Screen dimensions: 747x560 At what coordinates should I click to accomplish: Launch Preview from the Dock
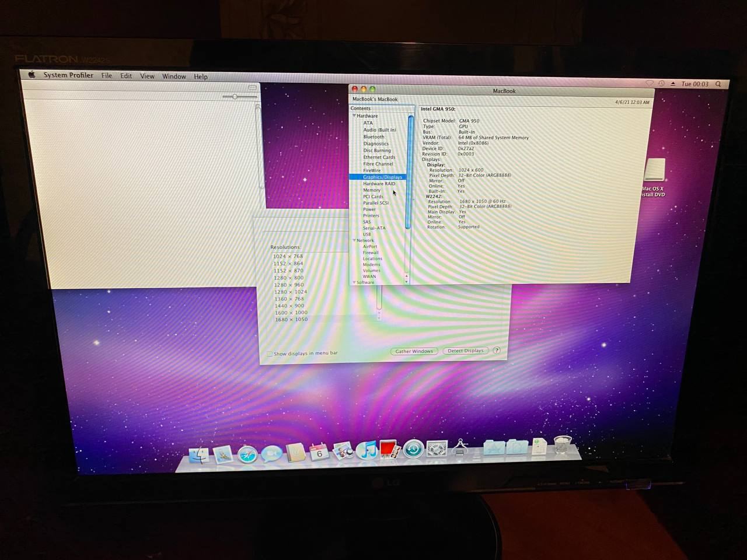(343, 452)
